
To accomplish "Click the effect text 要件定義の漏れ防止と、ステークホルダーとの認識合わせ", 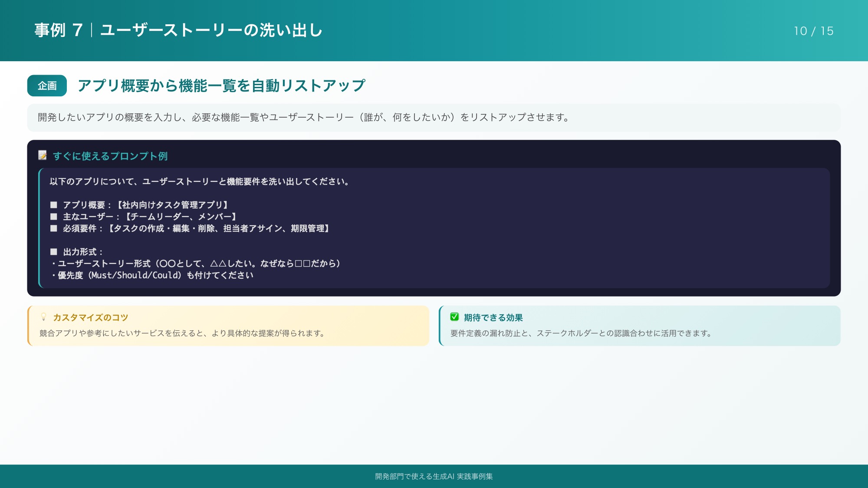I will point(582,333).
